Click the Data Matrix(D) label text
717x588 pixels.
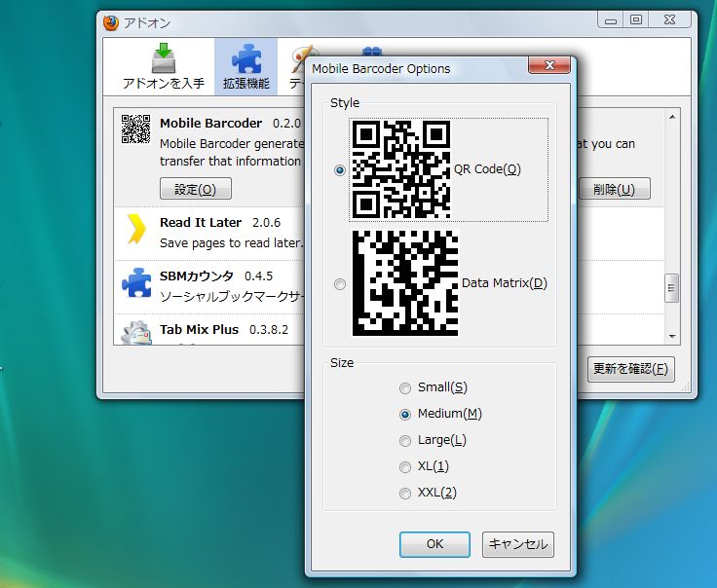click(x=505, y=283)
